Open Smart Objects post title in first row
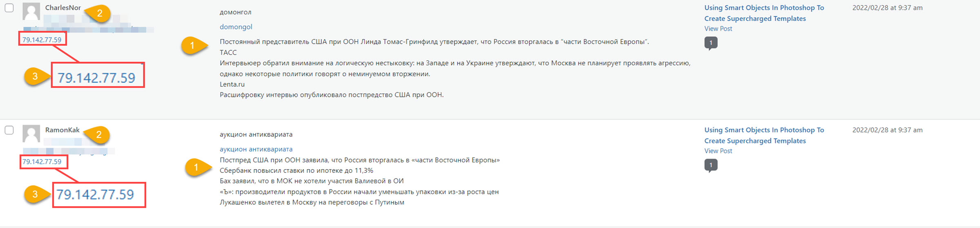This screenshot has width=980, height=228. click(764, 13)
